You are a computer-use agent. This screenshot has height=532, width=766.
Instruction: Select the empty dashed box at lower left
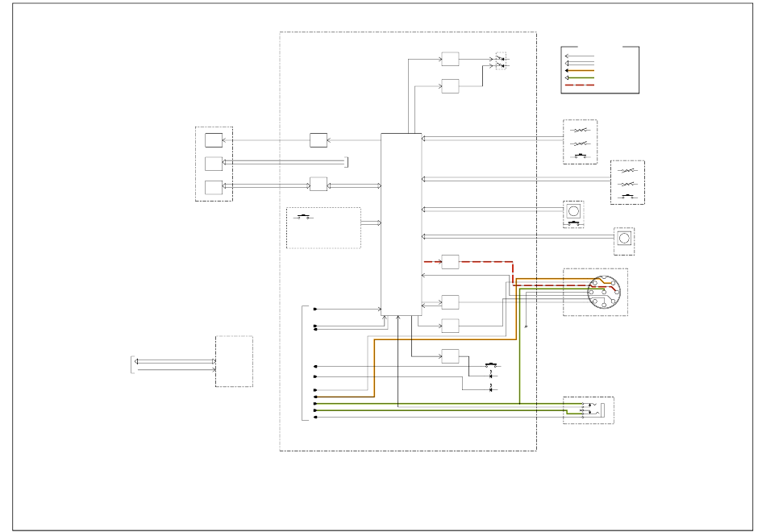pyautogui.click(x=234, y=361)
